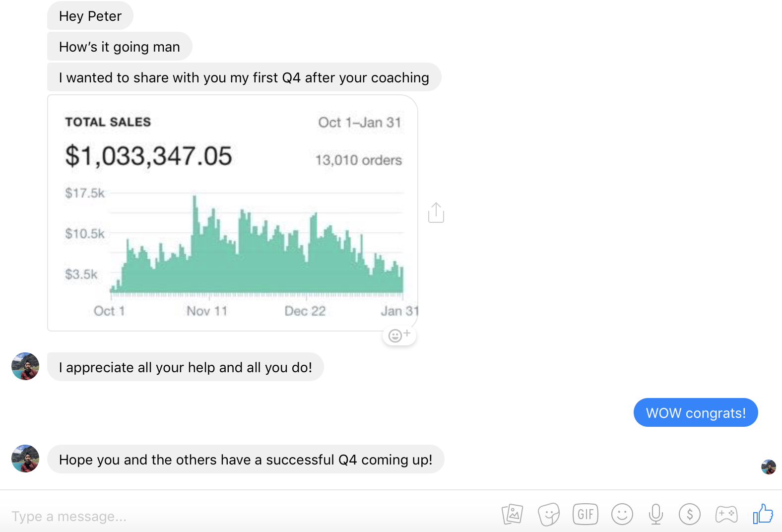Click the avatar beside the successful Q4 message
The image size is (782, 532).
[x=25, y=459]
